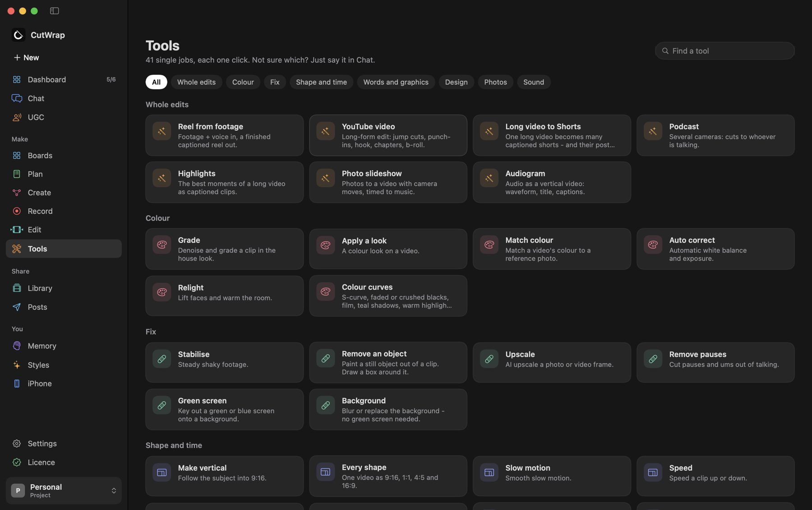The width and height of the screenshot is (812, 510).
Task: Click the Grade palette icon
Action: pyautogui.click(x=161, y=245)
